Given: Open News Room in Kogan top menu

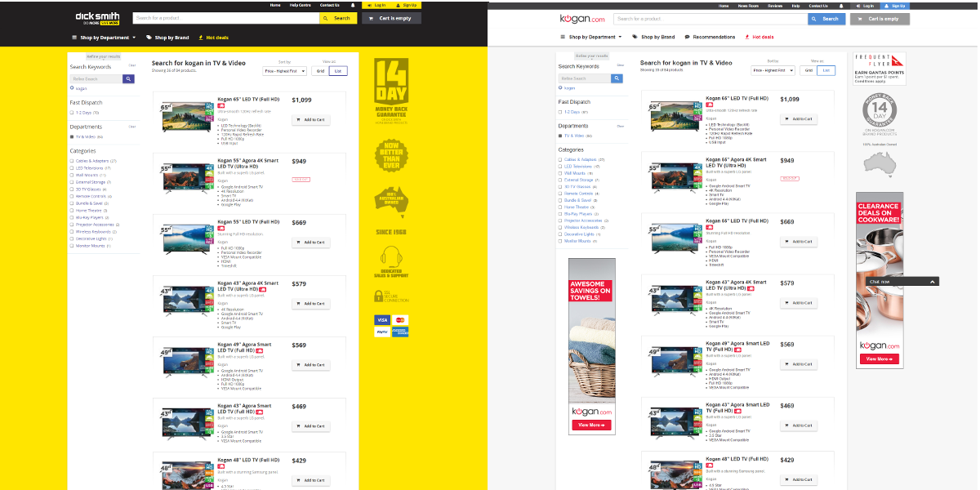Looking at the screenshot, I should 749,6.
